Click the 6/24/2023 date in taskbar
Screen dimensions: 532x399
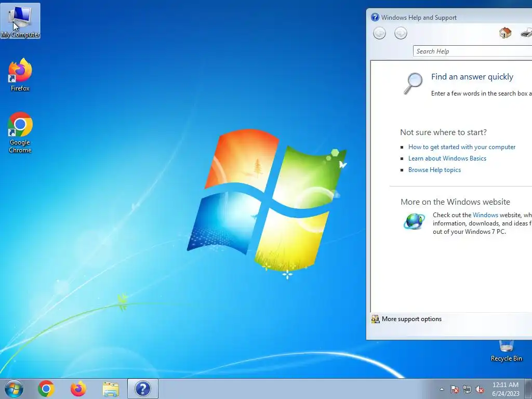[506, 394]
